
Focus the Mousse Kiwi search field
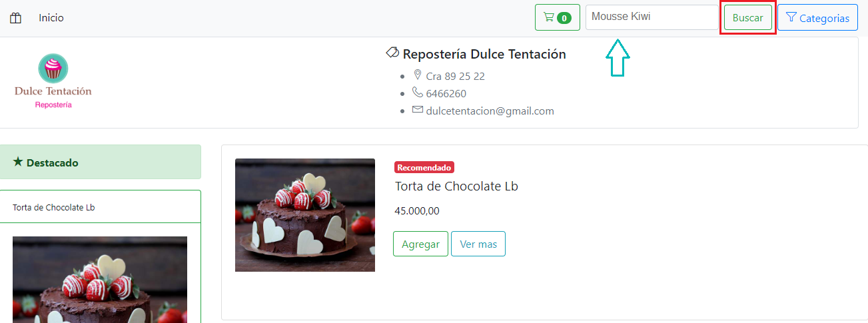(x=651, y=17)
